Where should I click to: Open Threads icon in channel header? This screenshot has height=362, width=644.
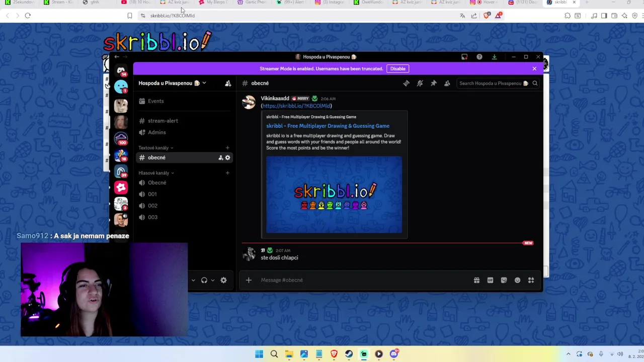(407, 83)
